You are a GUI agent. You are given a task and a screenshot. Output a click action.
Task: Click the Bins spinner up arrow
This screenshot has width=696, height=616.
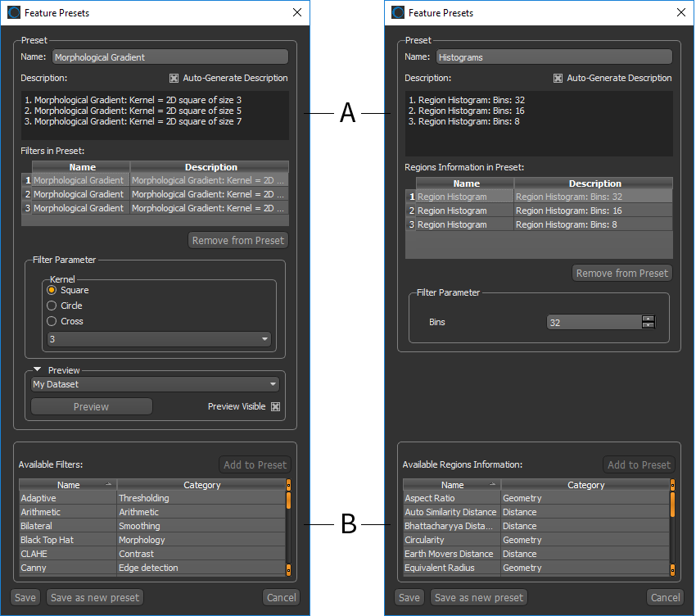(x=649, y=319)
